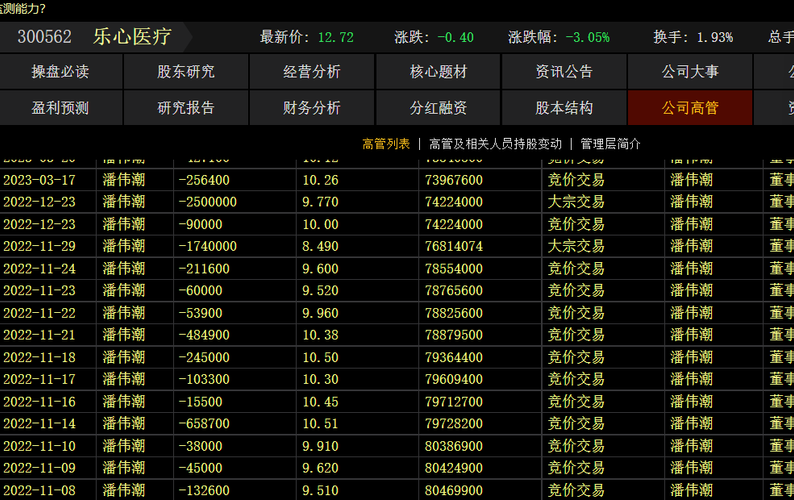Select the highlighted 公司高管 tab

690,108
